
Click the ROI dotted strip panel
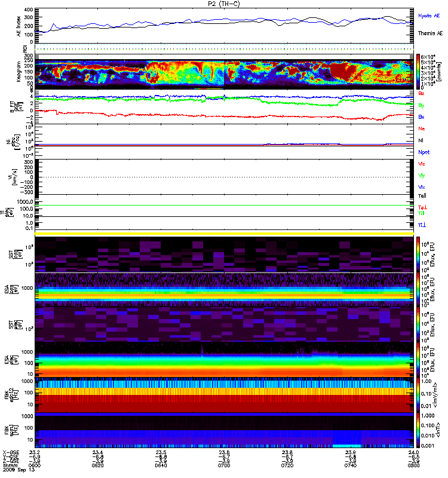[x=224, y=49]
